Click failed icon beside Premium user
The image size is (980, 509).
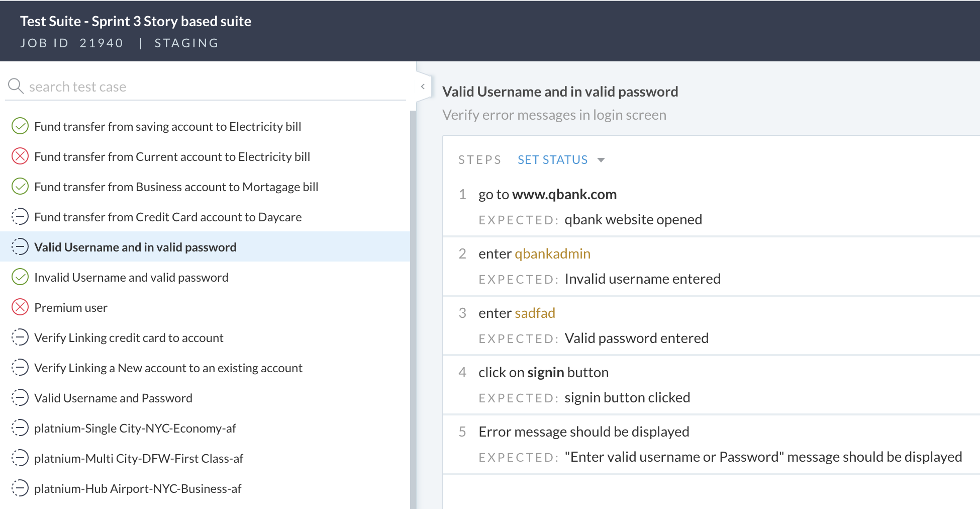click(20, 307)
